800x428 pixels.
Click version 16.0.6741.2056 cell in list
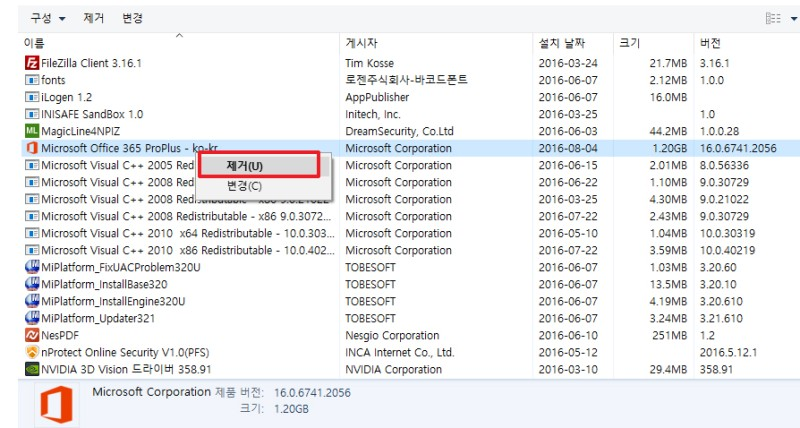(738, 148)
